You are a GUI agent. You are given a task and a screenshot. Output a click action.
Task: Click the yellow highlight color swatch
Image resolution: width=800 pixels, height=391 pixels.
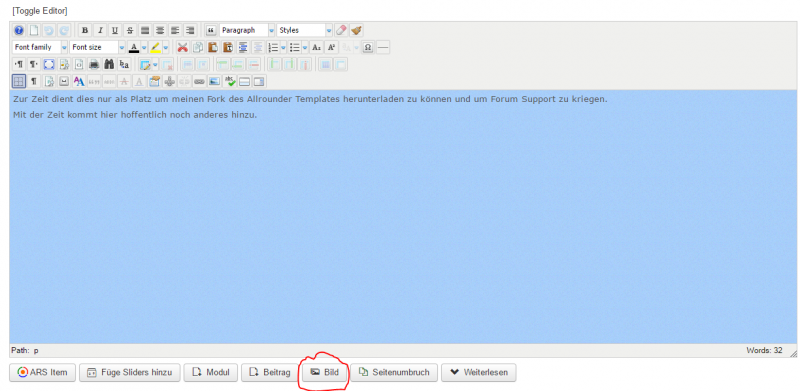coord(156,47)
